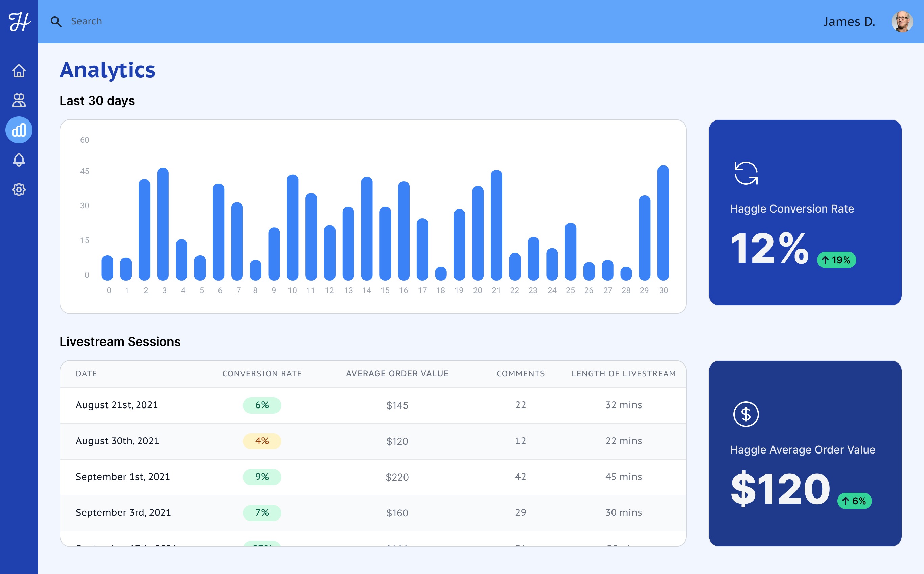Image resolution: width=924 pixels, height=574 pixels.
Task: Open the Home page from the sidebar
Action: point(19,71)
